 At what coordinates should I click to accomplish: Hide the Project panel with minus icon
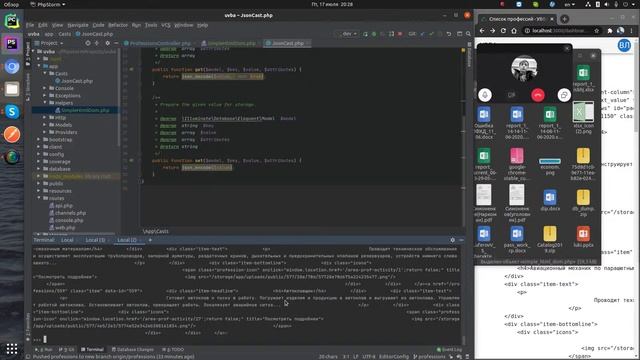116,43
